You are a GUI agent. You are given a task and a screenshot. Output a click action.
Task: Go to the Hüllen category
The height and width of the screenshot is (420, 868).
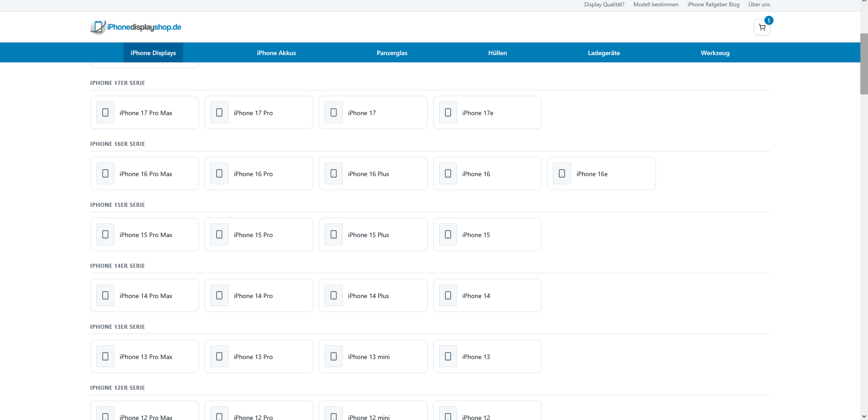pos(497,53)
